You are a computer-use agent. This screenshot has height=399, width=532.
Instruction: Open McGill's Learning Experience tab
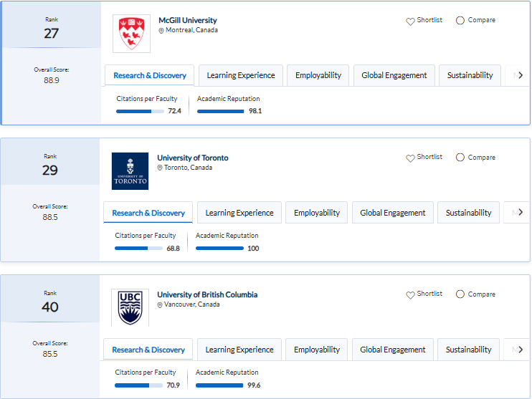[241, 75]
